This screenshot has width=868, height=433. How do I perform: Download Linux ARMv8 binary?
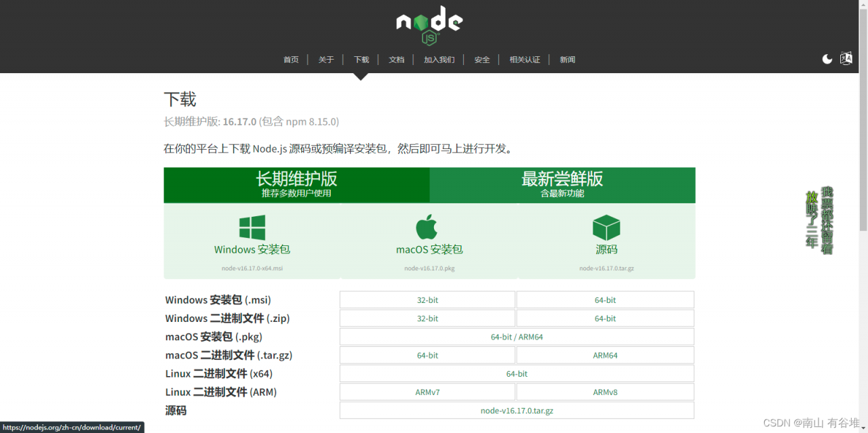pyautogui.click(x=605, y=392)
